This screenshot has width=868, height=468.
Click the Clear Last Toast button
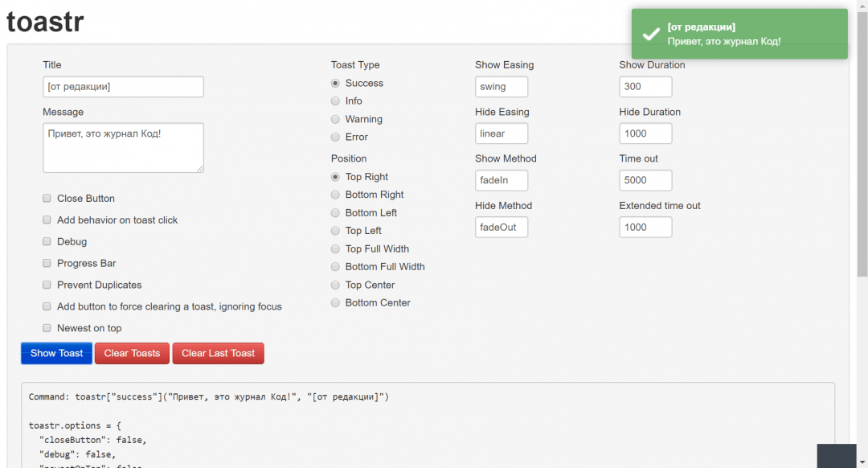coord(218,354)
